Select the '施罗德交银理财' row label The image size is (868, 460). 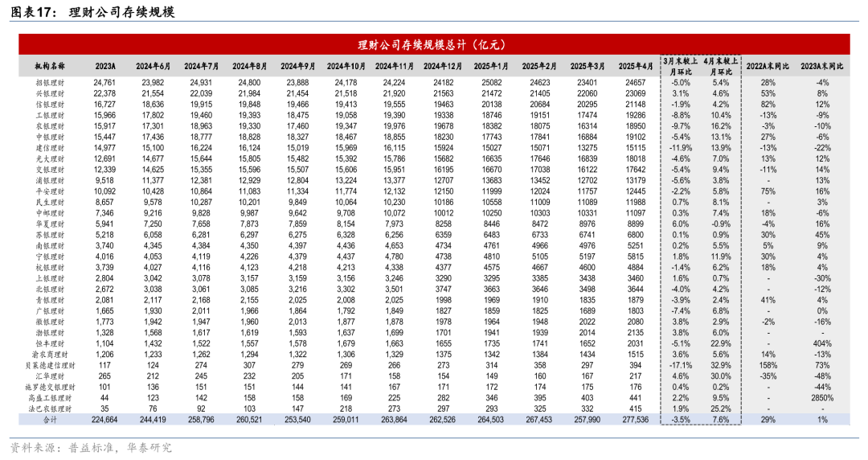[50, 387]
